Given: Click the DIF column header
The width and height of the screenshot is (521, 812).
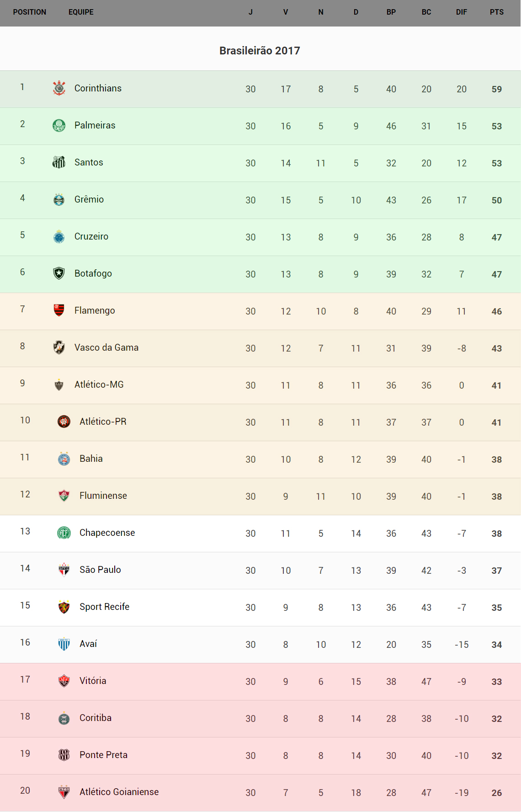Looking at the screenshot, I should pos(462,12).
